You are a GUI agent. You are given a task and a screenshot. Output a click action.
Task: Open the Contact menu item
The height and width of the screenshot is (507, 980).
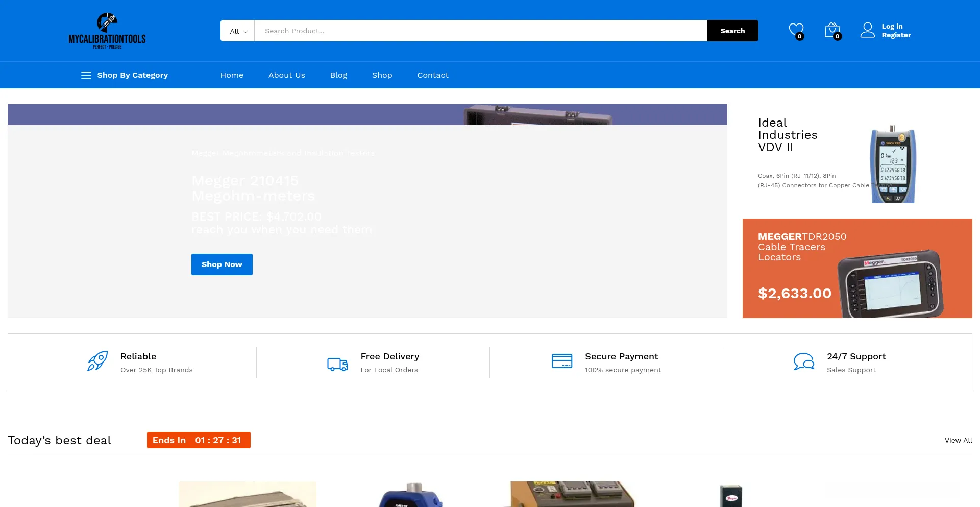433,75
